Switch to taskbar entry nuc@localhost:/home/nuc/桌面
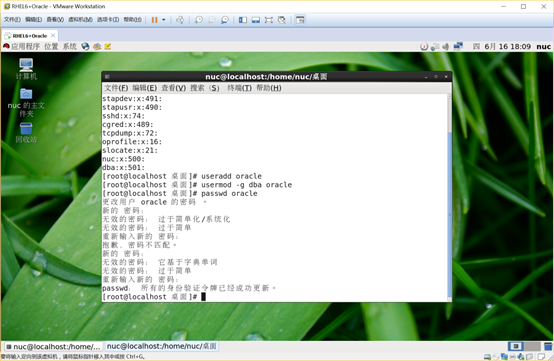The height and width of the screenshot is (361, 554). [162, 346]
